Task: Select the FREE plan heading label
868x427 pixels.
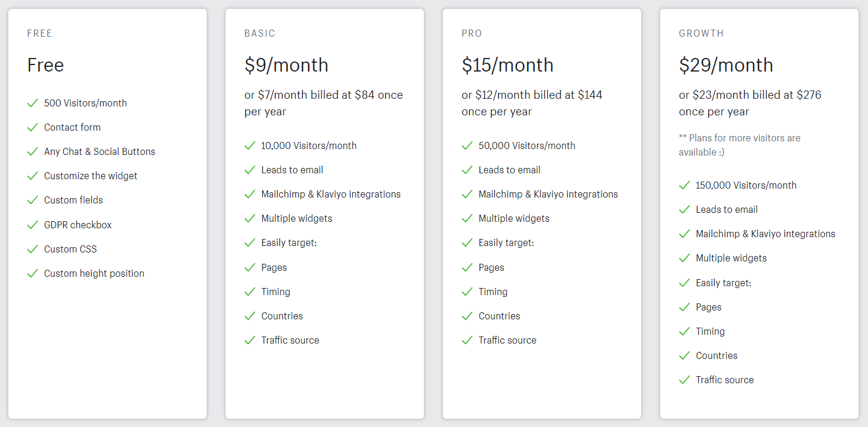Action: point(40,34)
